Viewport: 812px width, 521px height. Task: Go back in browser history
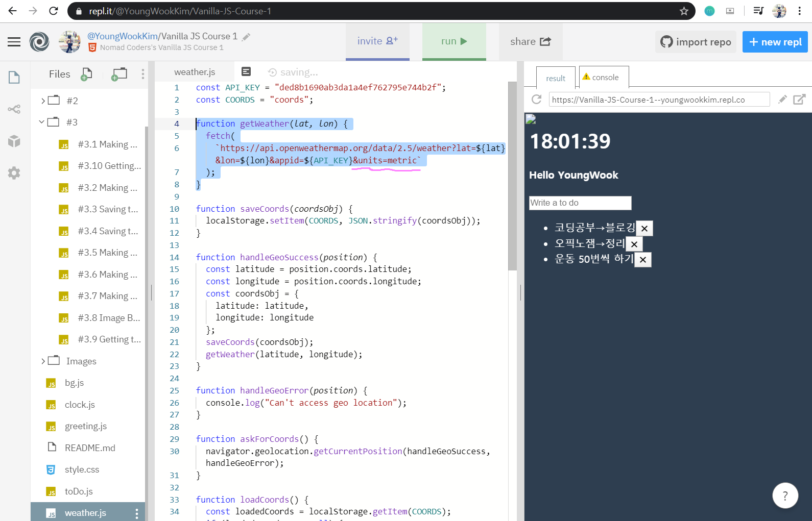tap(13, 11)
